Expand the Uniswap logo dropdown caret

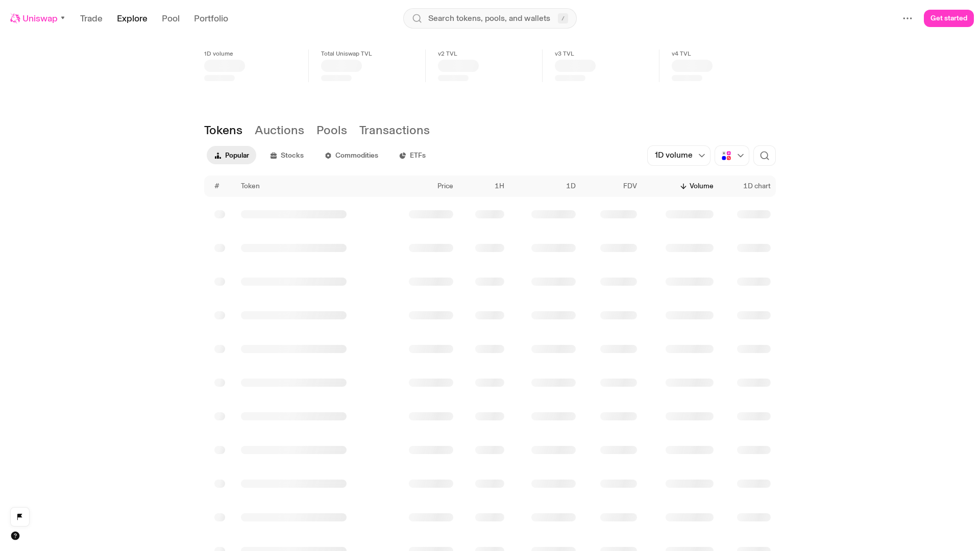point(63,18)
